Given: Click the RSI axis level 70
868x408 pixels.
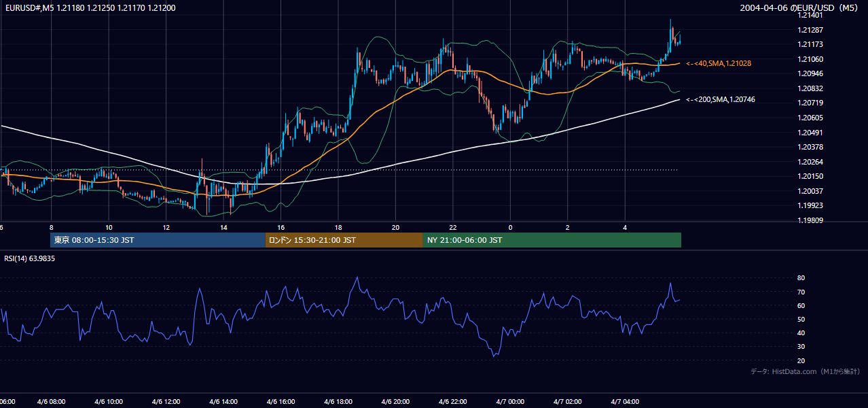Looking at the screenshot, I should [801, 292].
